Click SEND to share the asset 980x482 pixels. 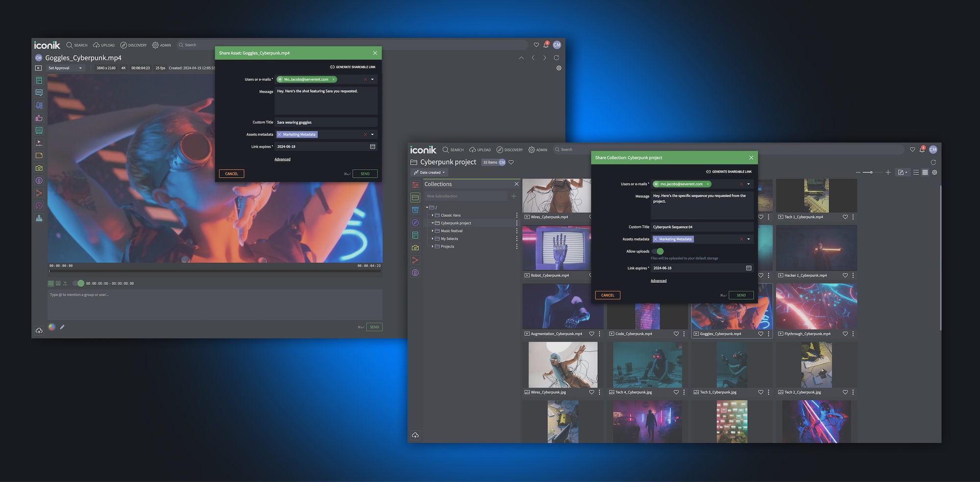pyautogui.click(x=365, y=174)
